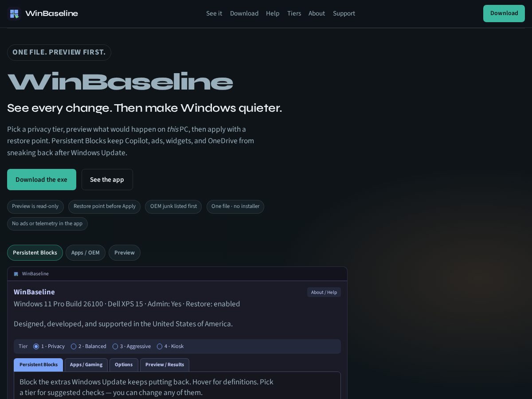Open the Help nav link
Image resolution: width=532 pixels, height=399 pixels.
pos(273,13)
